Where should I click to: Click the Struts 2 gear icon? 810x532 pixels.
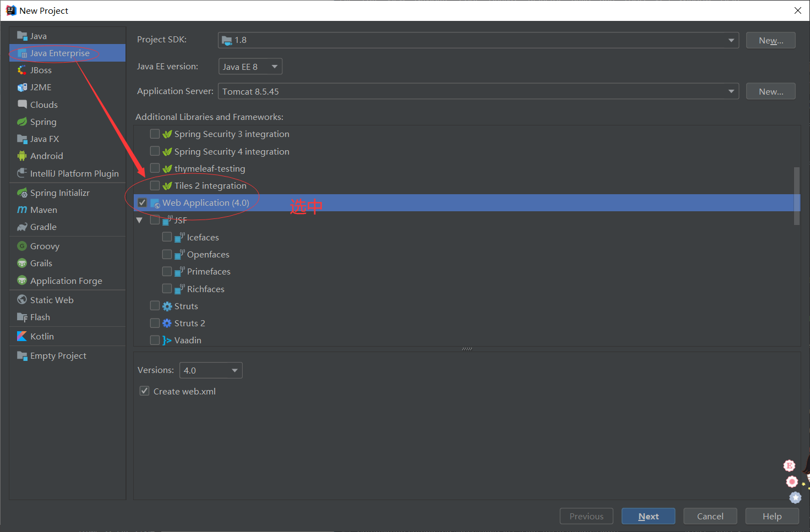(x=167, y=323)
